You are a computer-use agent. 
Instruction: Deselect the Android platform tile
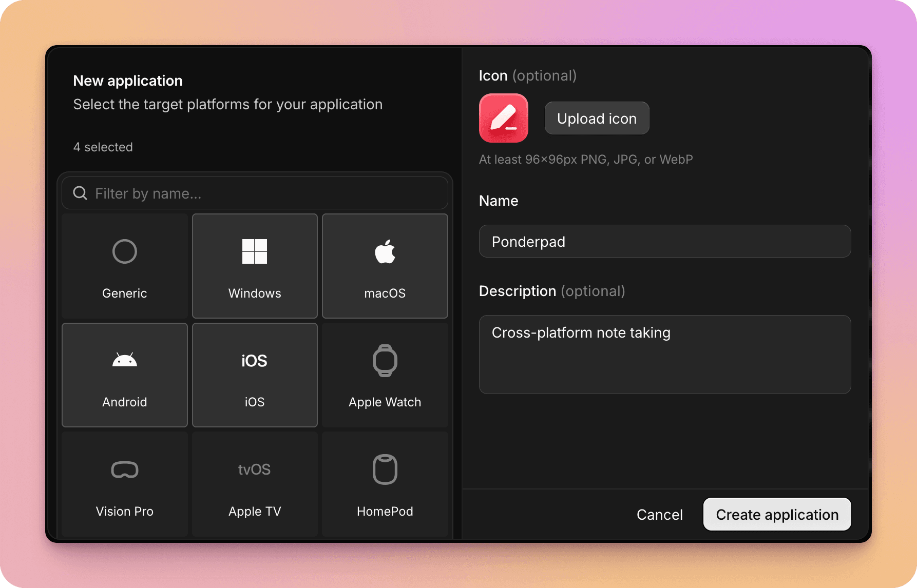pos(124,375)
